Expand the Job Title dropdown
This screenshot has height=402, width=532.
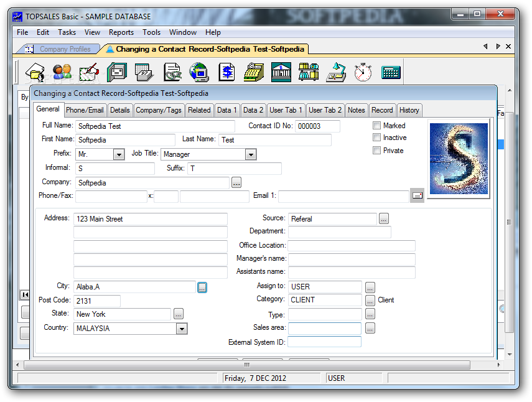point(250,155)
